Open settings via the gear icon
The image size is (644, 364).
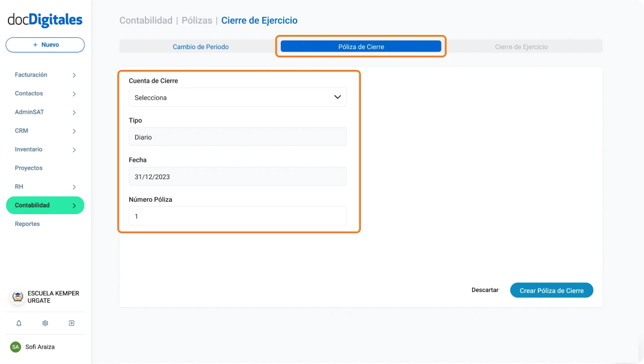coord(45,323)
